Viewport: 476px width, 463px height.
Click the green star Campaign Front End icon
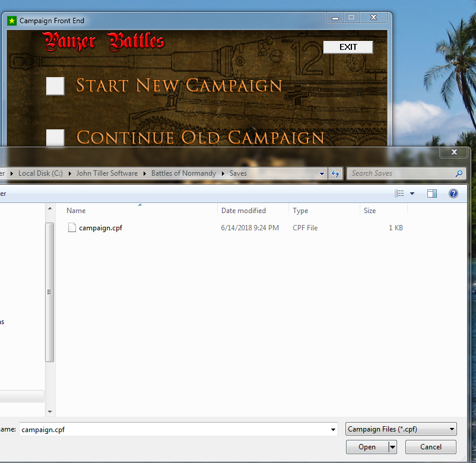point(11,21)
